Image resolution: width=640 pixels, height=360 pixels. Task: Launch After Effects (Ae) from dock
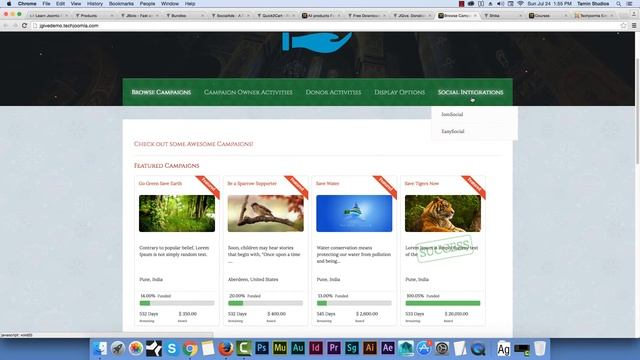tap(387, 348)
